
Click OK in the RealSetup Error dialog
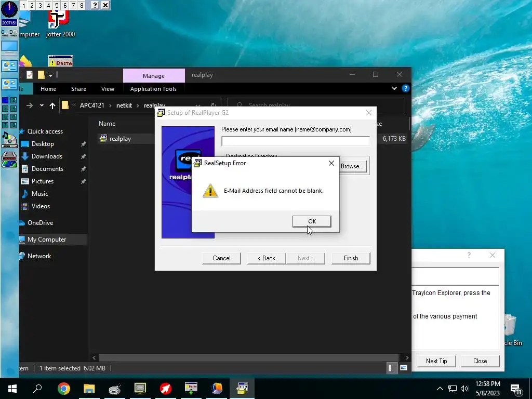tap(312, 221)
